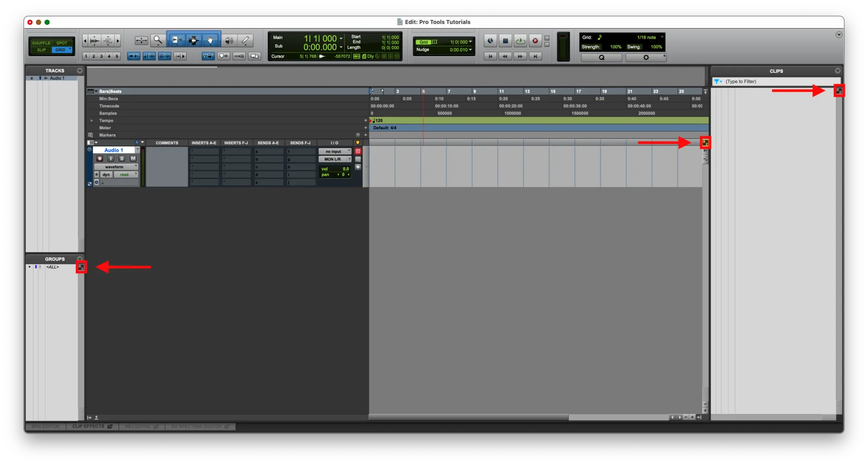Solo the Audio 1 track
868x465 pixels.
[122, 158]
